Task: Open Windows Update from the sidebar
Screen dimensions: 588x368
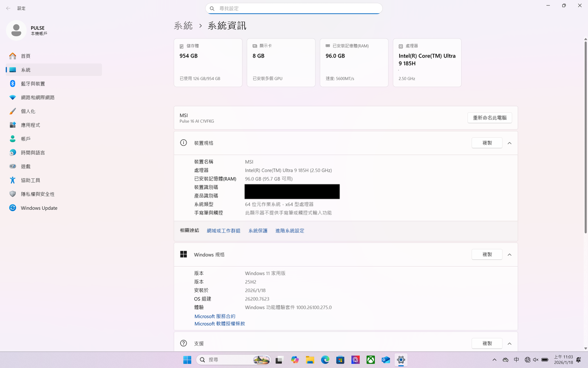Action: click(x=40, y=208)
